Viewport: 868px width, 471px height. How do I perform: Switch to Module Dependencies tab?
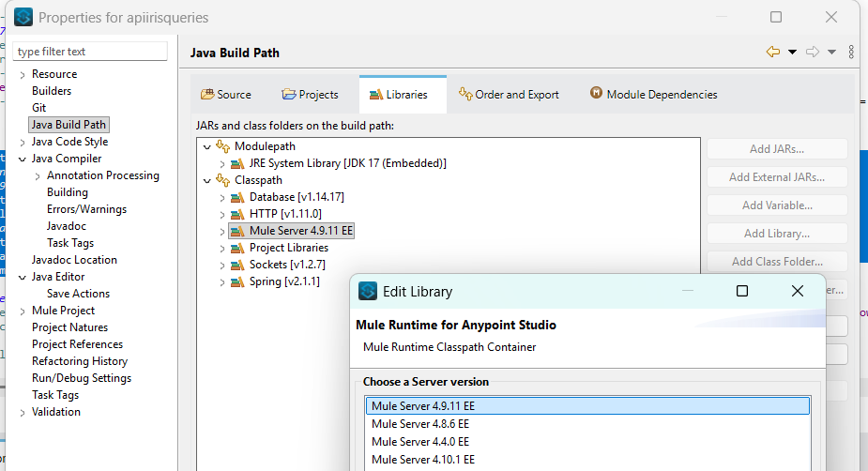tap(653, 95)
